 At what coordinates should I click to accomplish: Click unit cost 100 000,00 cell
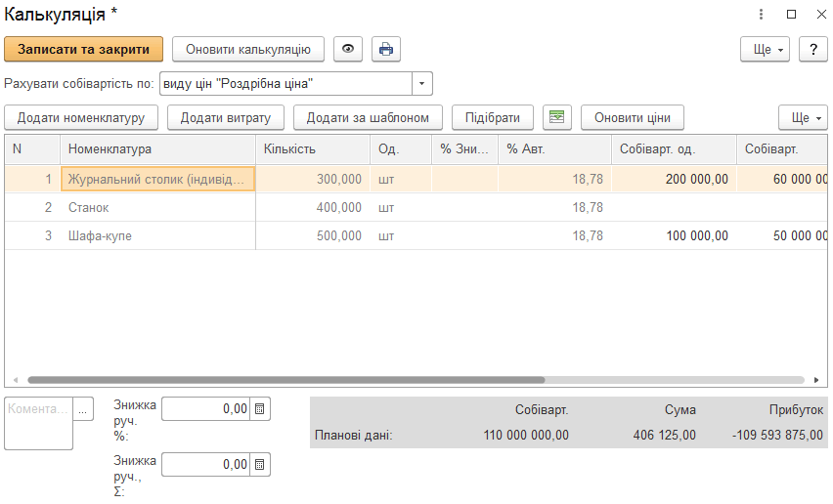pyautogui.click(x=675, y=235)
